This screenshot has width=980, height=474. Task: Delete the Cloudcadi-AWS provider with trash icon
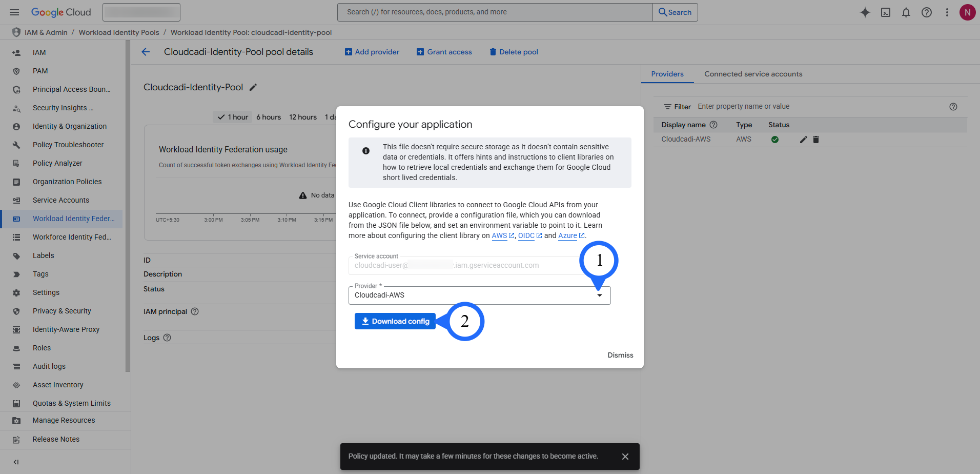816,140
